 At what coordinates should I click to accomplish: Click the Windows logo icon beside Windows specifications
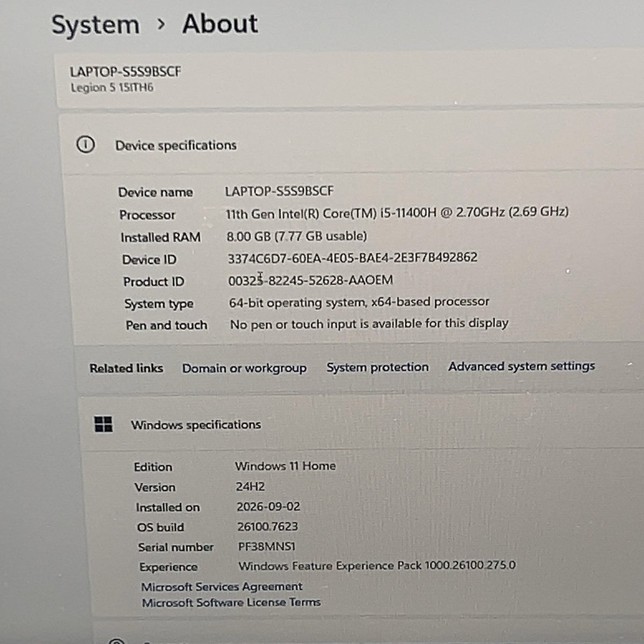[x=103, y=424]
